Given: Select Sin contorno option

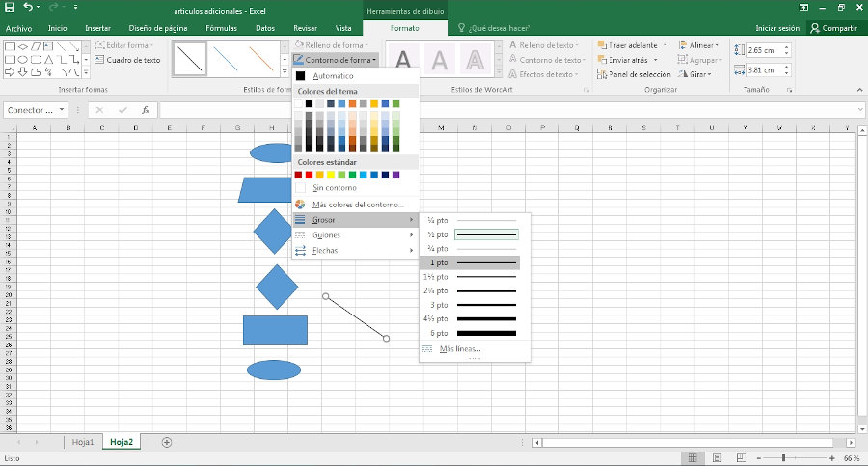Looking at the screenshot, I should tap(355, 188).
